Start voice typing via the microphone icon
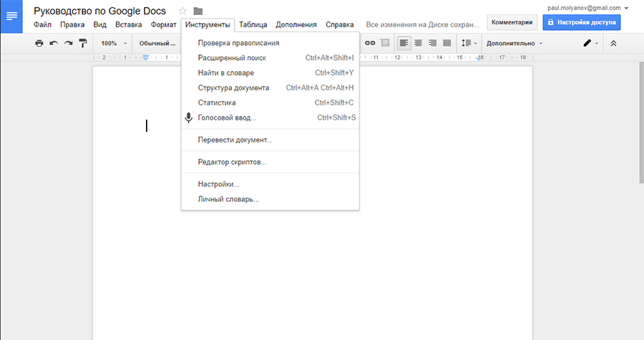Viewport: 644px width, 340px height. pos(188,118)
